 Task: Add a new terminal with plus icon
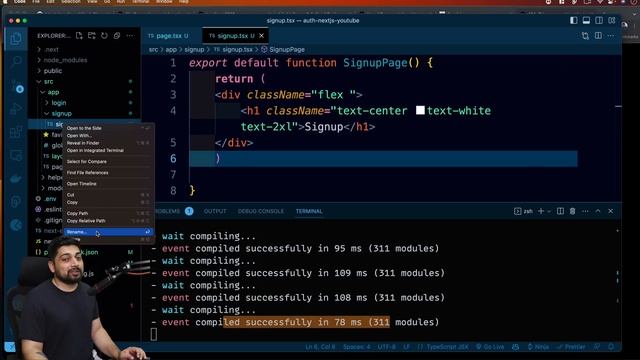pyautogui.click(x=541, y=211)
